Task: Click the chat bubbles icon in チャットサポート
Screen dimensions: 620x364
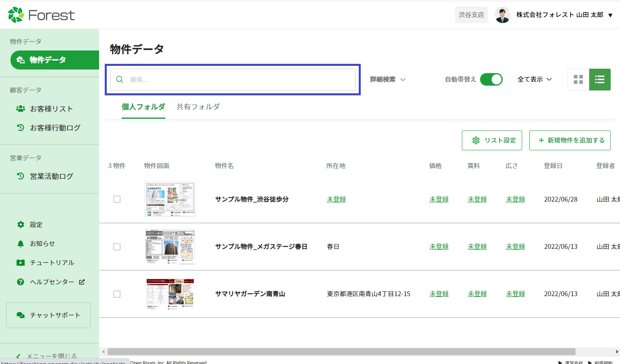Action: click(x=21, y=315)
